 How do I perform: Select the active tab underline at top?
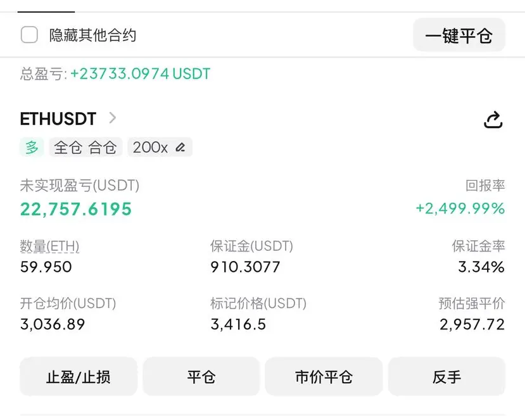click(46, 12)
